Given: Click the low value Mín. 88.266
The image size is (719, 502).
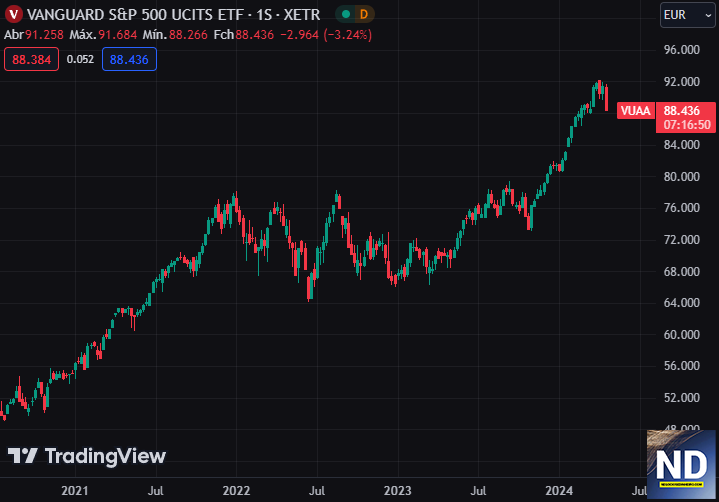Looking at the screenshot, I should (175, 35).
